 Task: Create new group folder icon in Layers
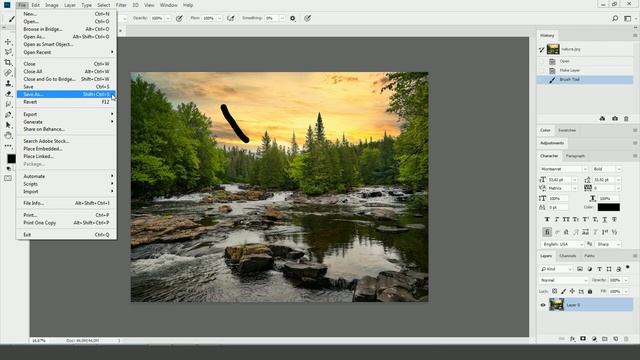[604, 339]
